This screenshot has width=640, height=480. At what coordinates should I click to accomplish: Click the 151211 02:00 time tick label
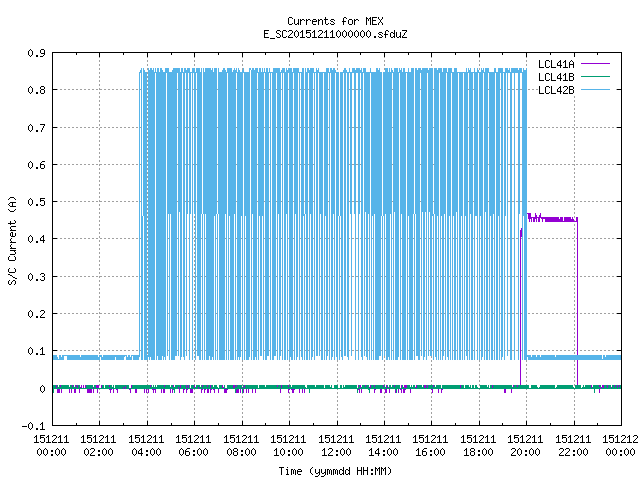click(98, 445)
